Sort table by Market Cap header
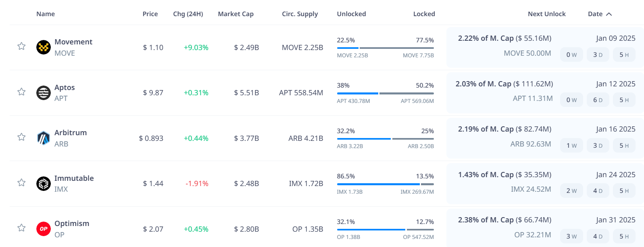This screenshot has height=247, width=644. click(x=236, y=14)
